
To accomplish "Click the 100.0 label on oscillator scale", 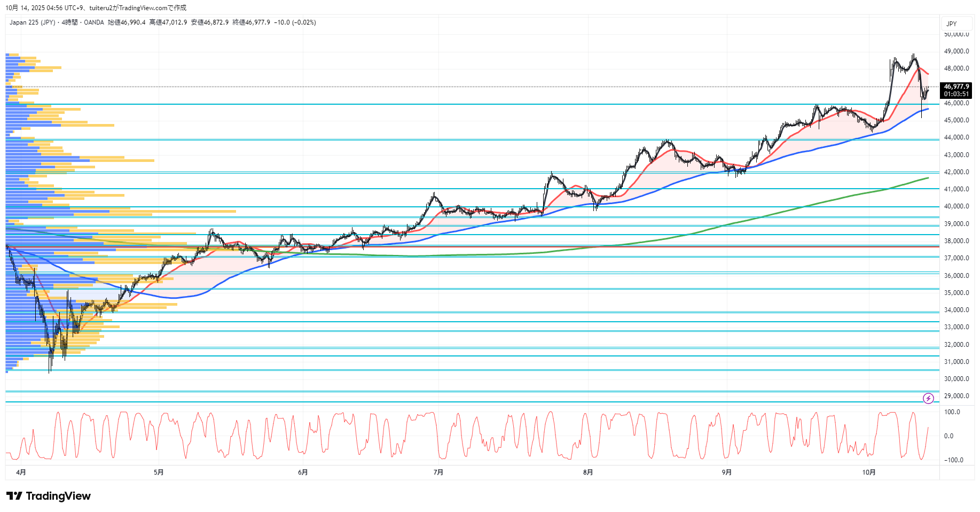I will tap(952, 412).
